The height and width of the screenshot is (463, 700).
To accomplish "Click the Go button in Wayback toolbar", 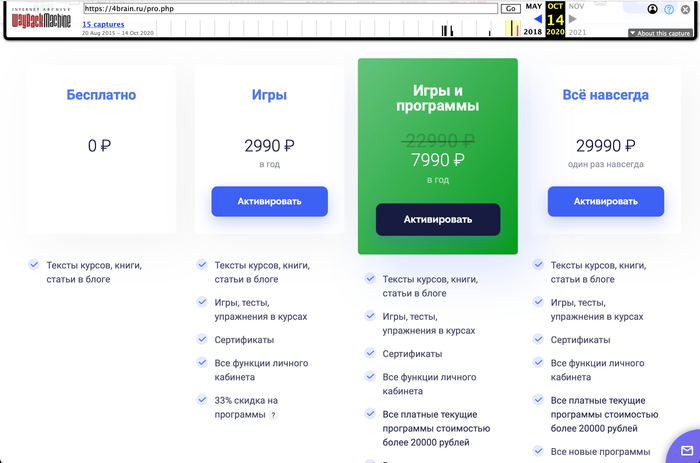I will 510,9.
